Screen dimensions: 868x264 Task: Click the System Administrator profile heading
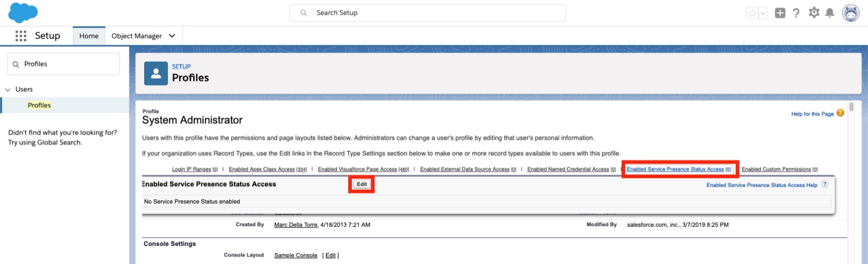click(x=192, y=120)
